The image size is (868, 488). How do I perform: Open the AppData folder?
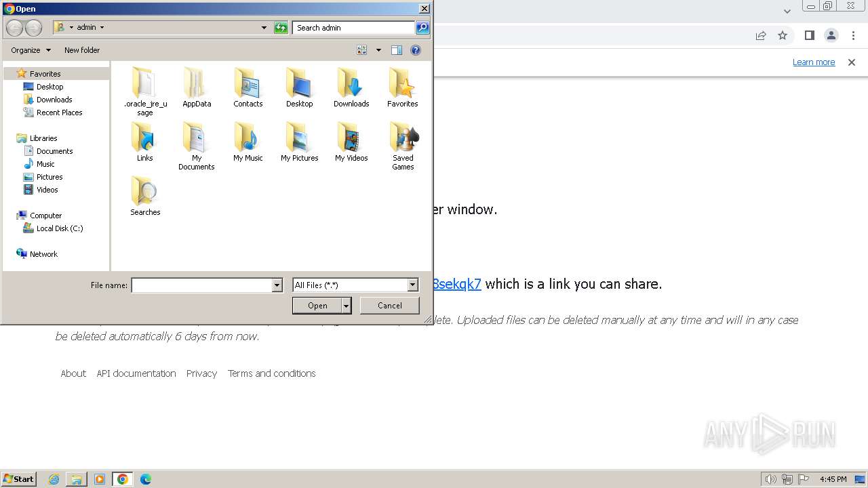(x=197, y=88)
